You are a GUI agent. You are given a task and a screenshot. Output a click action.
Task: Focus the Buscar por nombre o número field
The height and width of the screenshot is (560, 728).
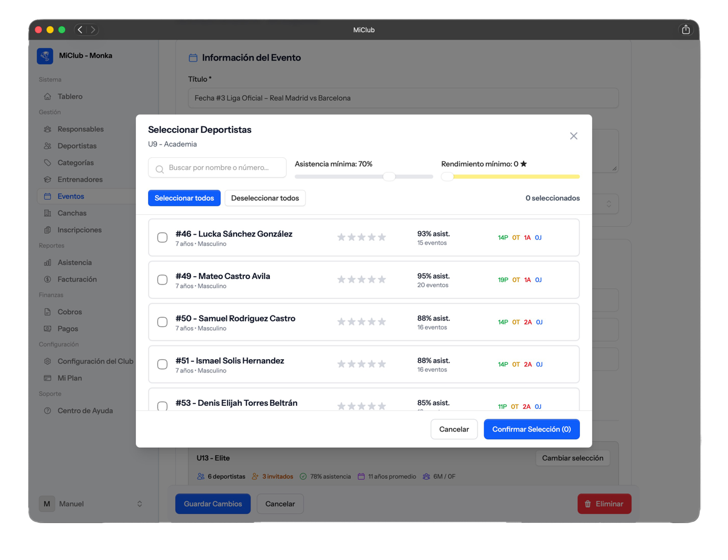pyautogui.click(x=217, y=168)
